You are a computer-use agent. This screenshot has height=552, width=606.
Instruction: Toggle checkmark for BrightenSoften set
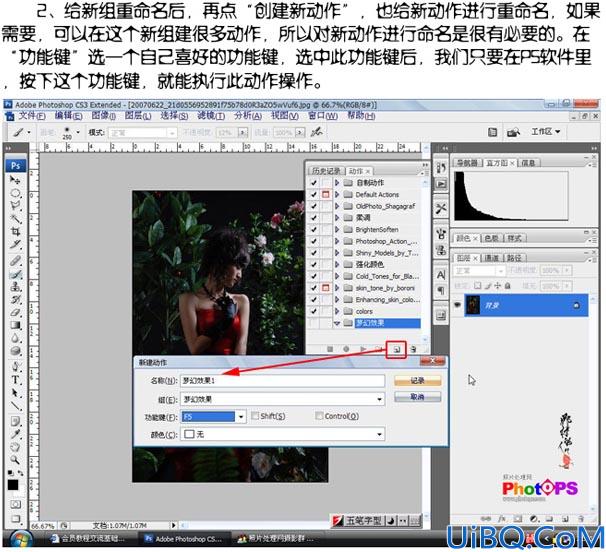(313, 229)
